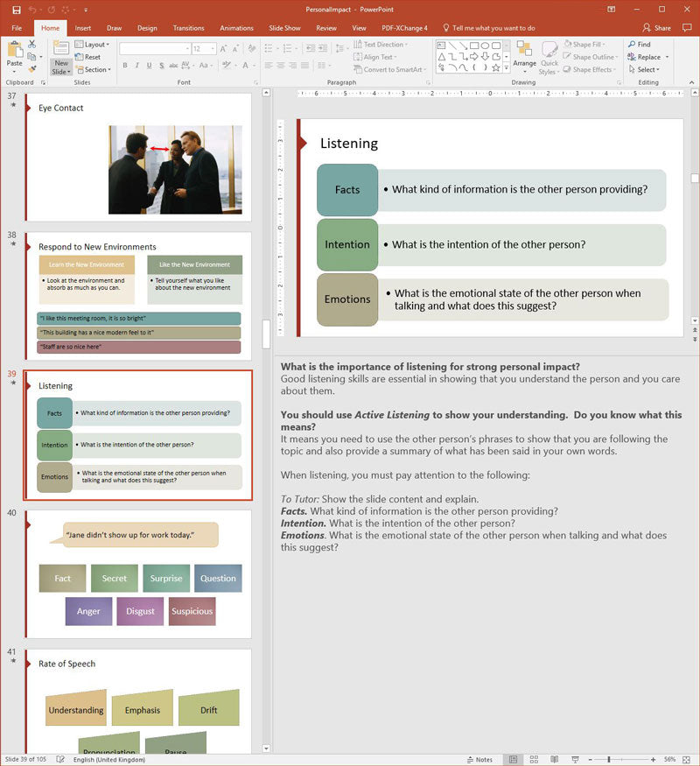Switch to the Transitions tab
The image size is (700, 766).
(188, 28)
